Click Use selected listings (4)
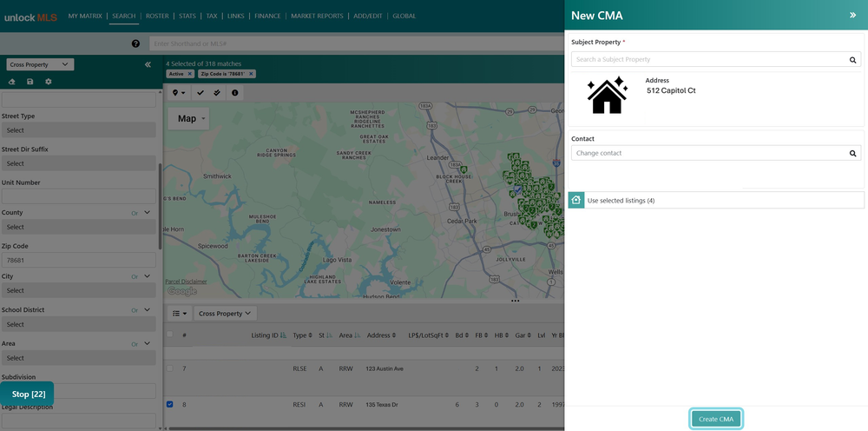Image resolution: width=868 pixels, height=431 pixels. pyautogui.click(x=716, y=200)
